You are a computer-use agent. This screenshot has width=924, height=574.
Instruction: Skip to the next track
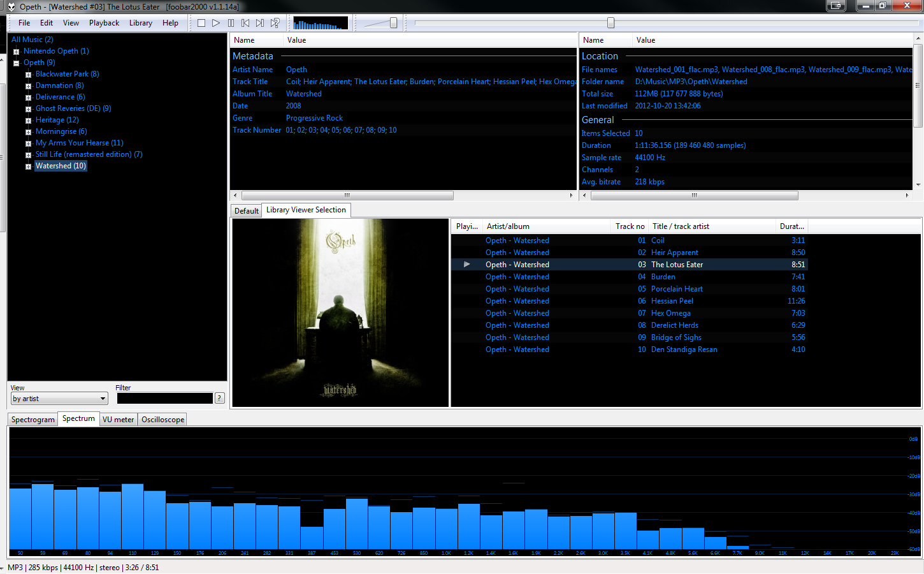point(260,23)
